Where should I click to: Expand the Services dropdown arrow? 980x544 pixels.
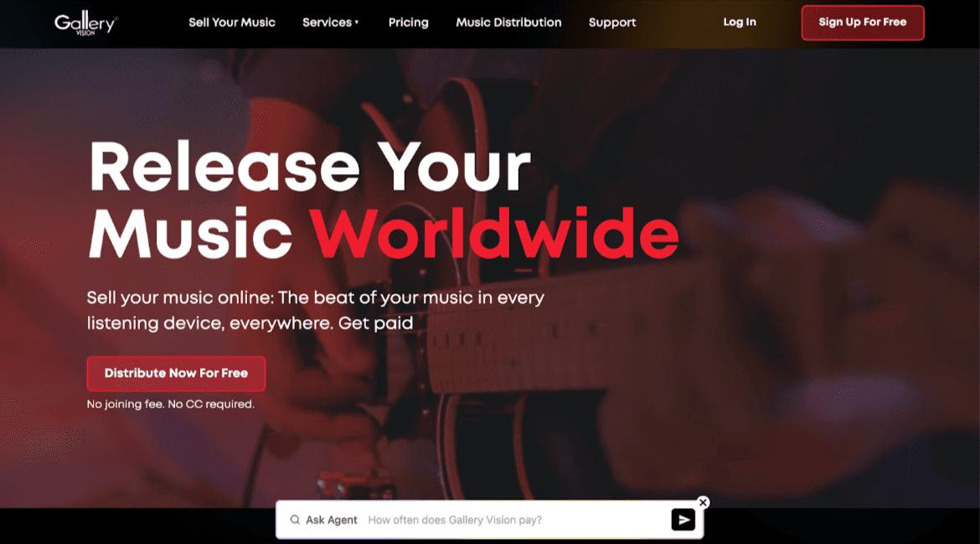coord(357,23)
